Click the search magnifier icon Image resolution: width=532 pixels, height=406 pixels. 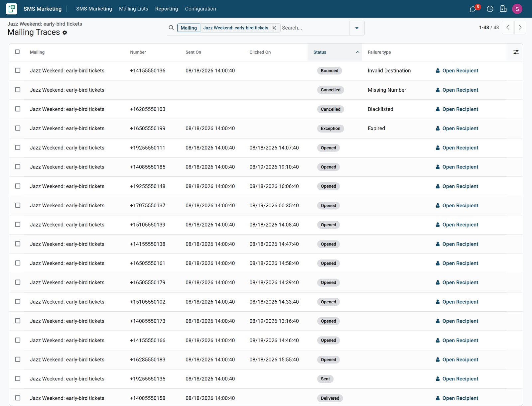tap(171, 28)
